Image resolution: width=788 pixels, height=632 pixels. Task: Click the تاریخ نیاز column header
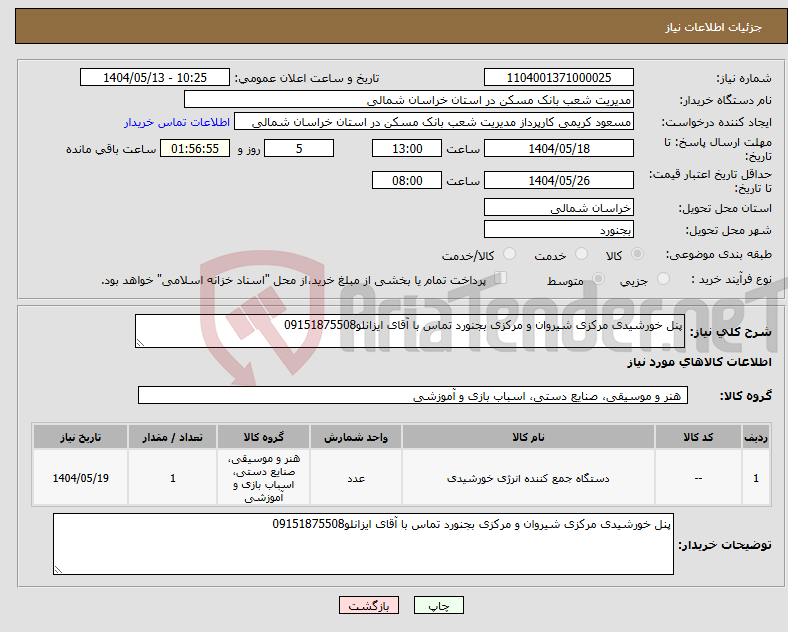coord(80,437)
